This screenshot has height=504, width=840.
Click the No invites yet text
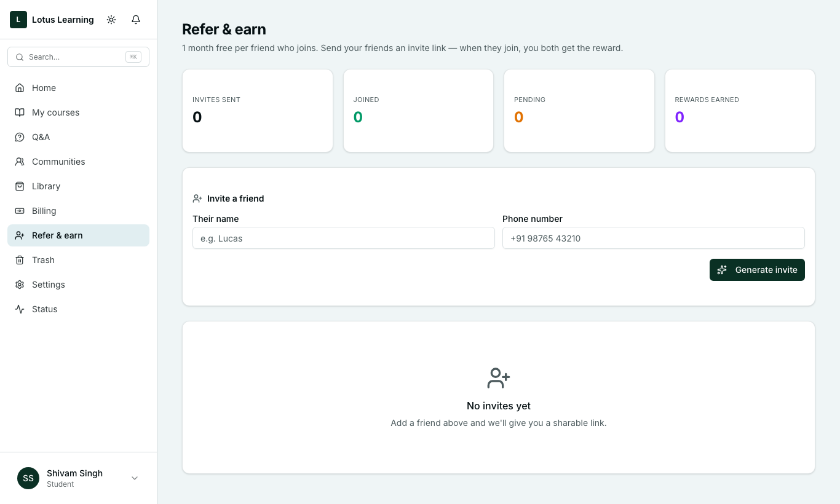coord(499,406)
